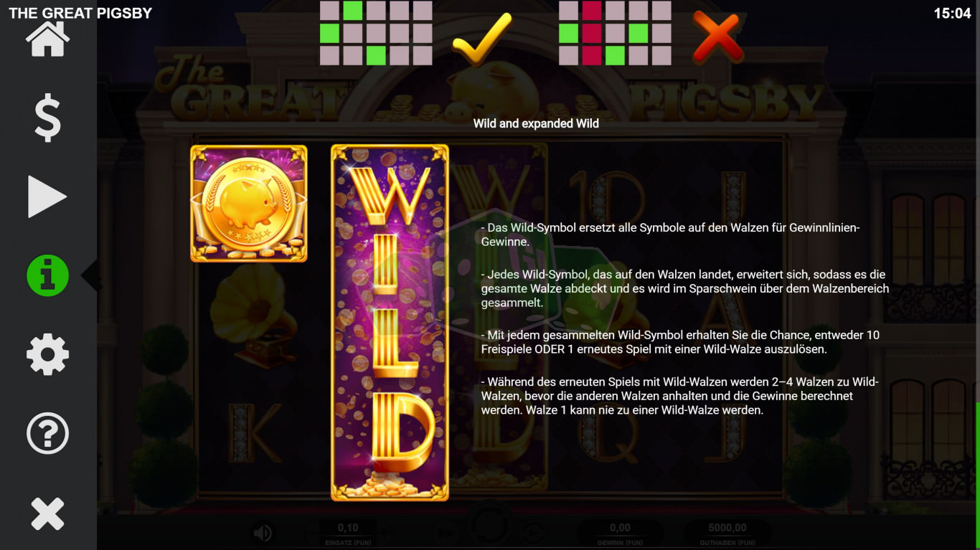Viewport: 980px width, 550px height.
Task: Click the golden piggy coin Wild symbol
Action: coord(249,203)
